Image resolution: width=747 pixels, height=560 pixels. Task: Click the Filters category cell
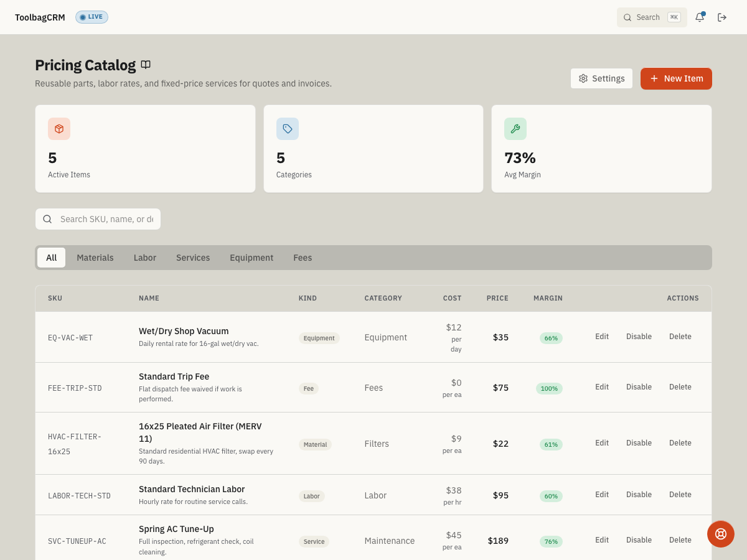[377, 444]
